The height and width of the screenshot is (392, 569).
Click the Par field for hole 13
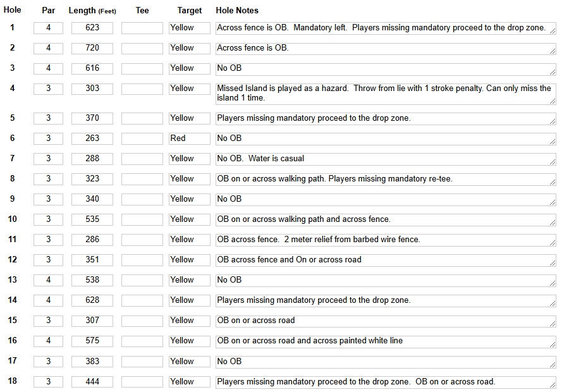48,280
